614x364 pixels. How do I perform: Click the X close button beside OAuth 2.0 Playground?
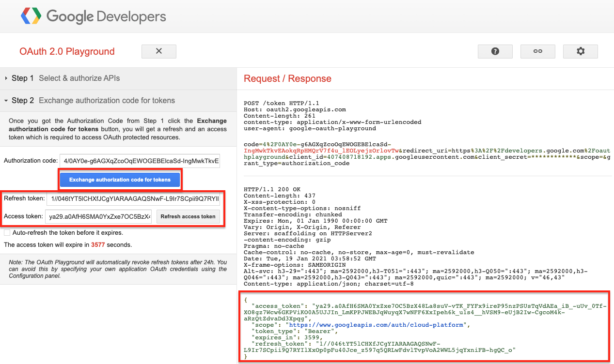[x=159, y=51]
